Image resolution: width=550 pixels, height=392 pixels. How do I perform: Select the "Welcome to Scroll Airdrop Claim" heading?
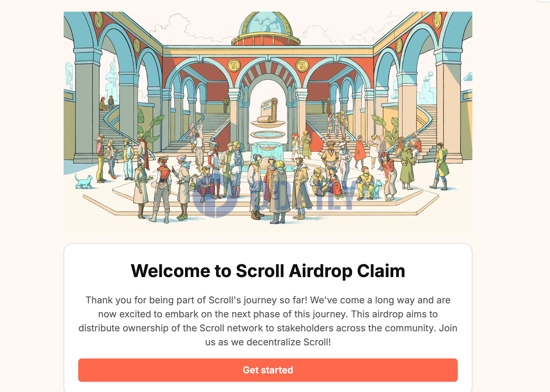268,271
